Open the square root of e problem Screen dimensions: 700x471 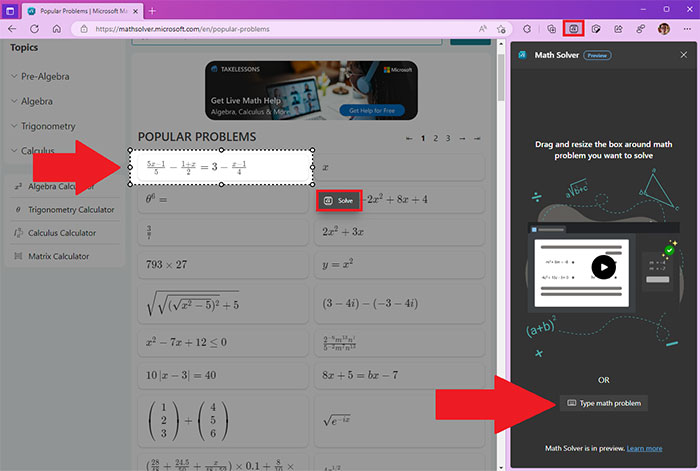coord(399,421)
